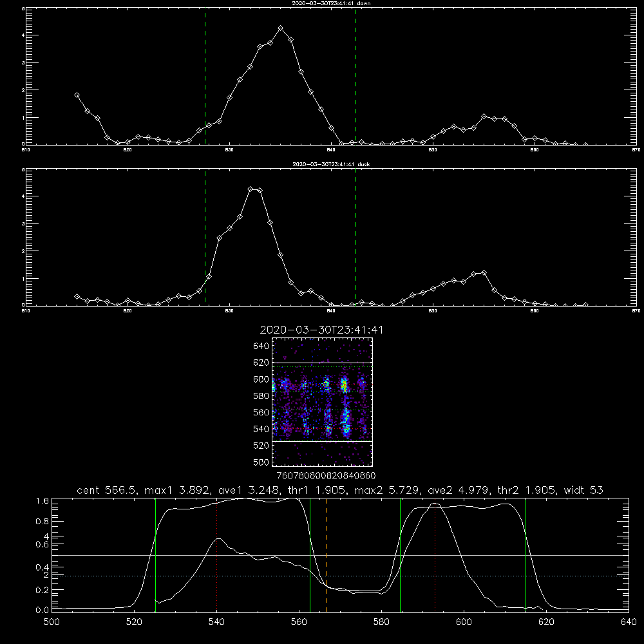Screen dimensions: 644x644
Task: Select the 'ave1 3.248' value
Action: coord(248,490)
